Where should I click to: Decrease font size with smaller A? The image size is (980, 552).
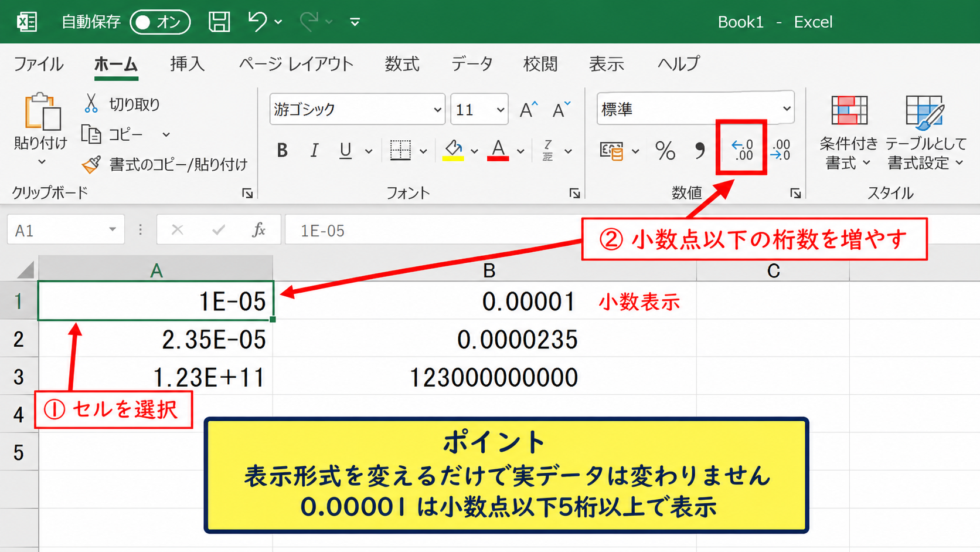(x=561, y=109)
